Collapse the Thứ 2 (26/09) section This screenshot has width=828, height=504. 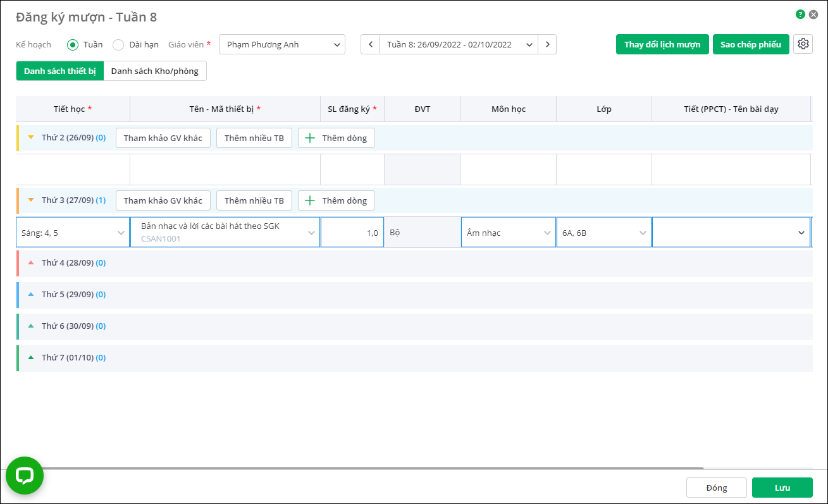coord(31,137)
